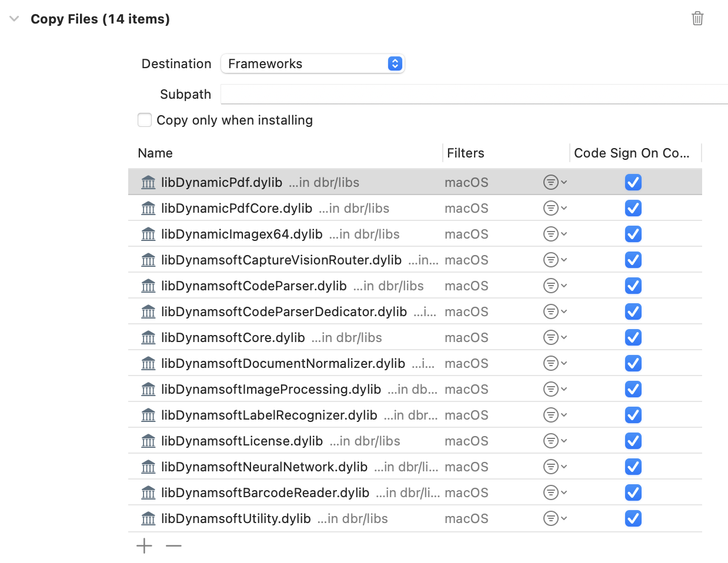This screenshot has width=728, height=563.
Task: Click the library icon beside libDynamsoftCore.dylib
Action: click(x=148, y=338)
